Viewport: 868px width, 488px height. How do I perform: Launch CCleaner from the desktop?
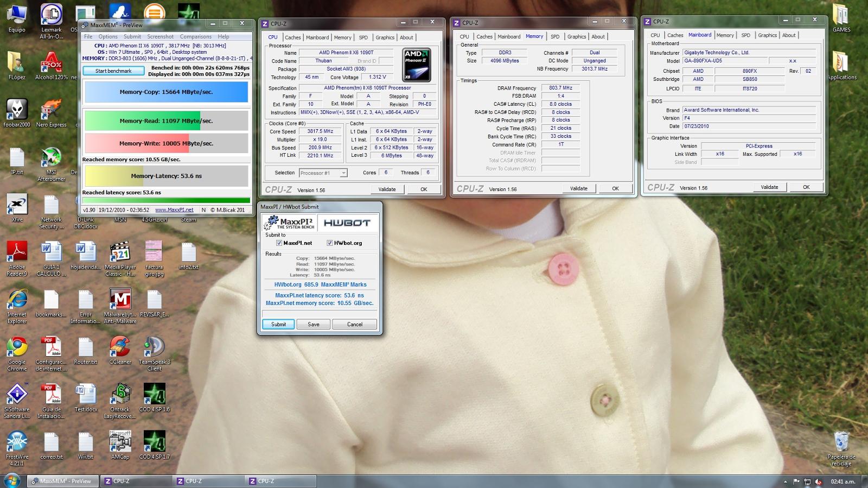point(120,351)
